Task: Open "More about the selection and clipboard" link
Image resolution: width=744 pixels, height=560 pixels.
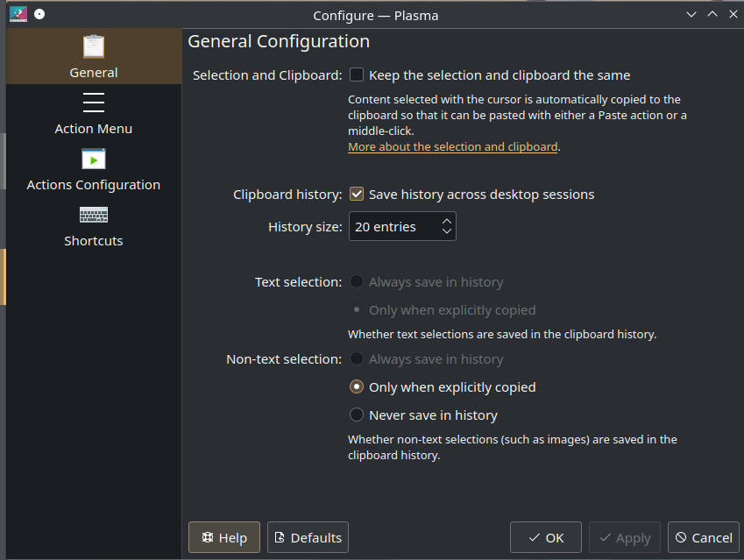Action: tap(452, 146)
